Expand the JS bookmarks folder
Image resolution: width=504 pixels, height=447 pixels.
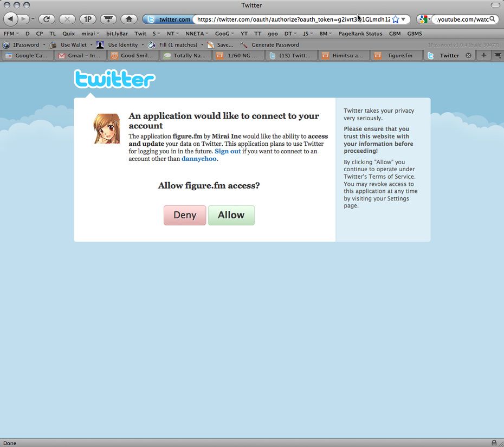coord(308,34)
